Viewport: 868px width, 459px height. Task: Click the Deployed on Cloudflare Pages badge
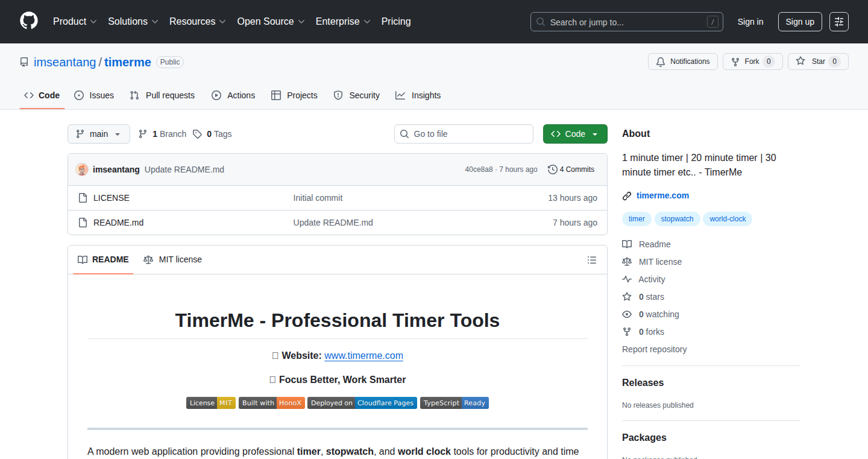[x=362, y=403]
